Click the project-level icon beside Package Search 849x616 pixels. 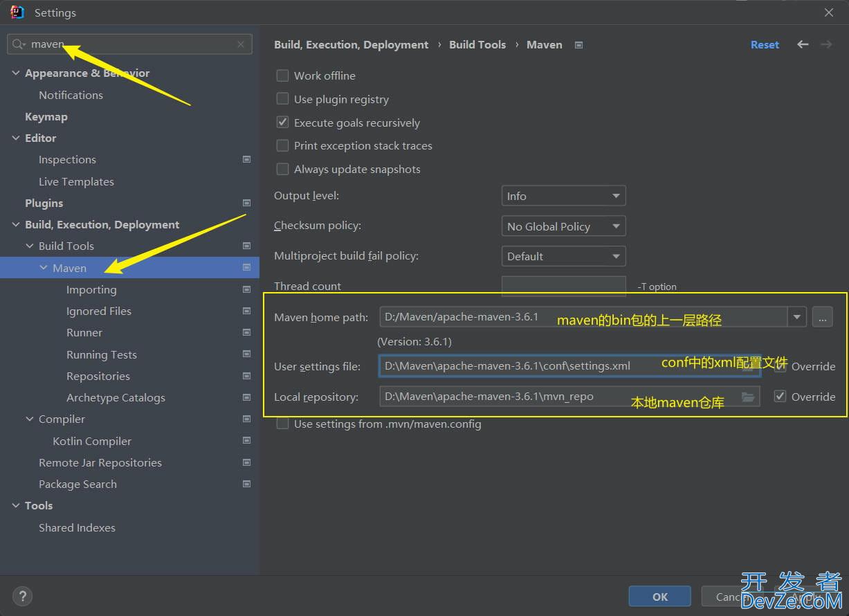pyautogui.click(x=246, y=484)
